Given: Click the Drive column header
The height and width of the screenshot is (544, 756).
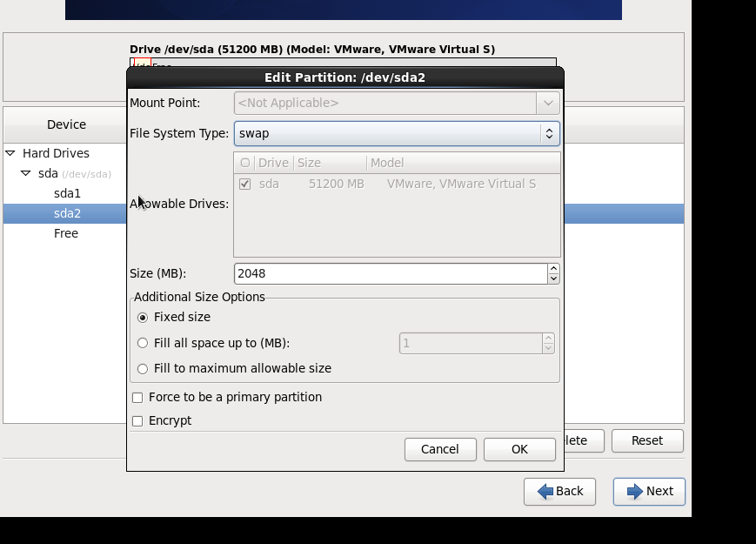Looking at the screenshot, I should [273, 163].
